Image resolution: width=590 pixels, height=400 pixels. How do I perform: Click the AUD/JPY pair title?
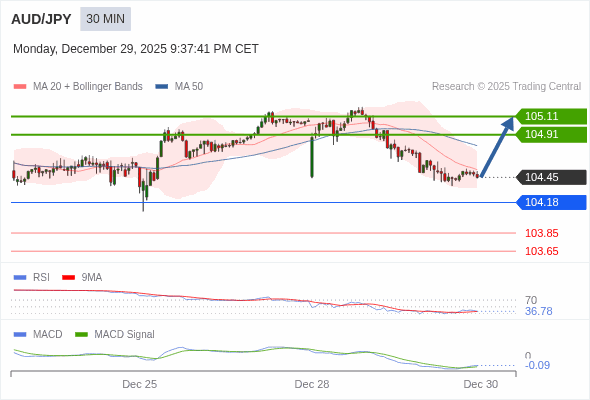pos(41,19)
